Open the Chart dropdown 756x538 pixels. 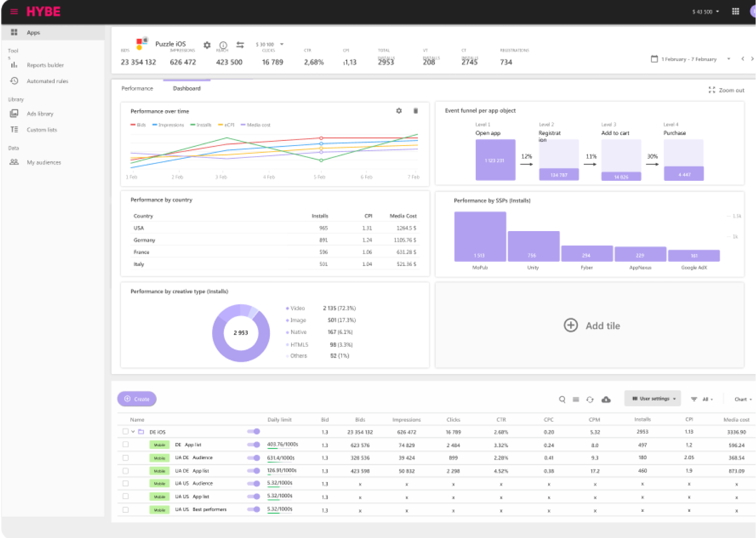(743, 399)
